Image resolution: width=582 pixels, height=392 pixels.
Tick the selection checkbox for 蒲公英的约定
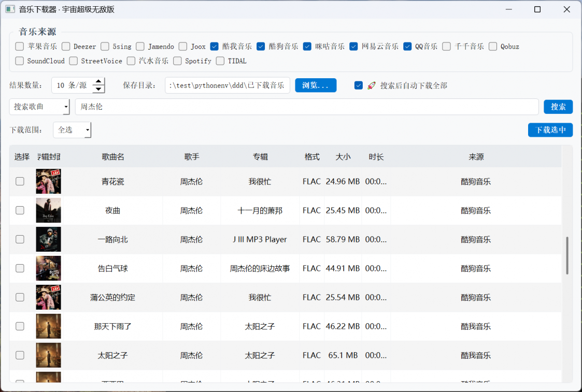click(x=20, y=298)
